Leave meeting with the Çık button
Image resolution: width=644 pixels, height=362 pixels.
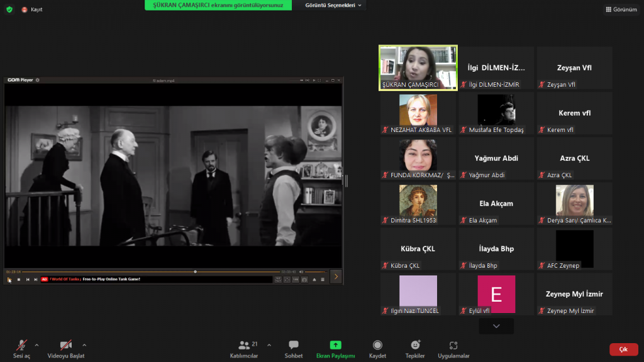click(x=623, y=349)
